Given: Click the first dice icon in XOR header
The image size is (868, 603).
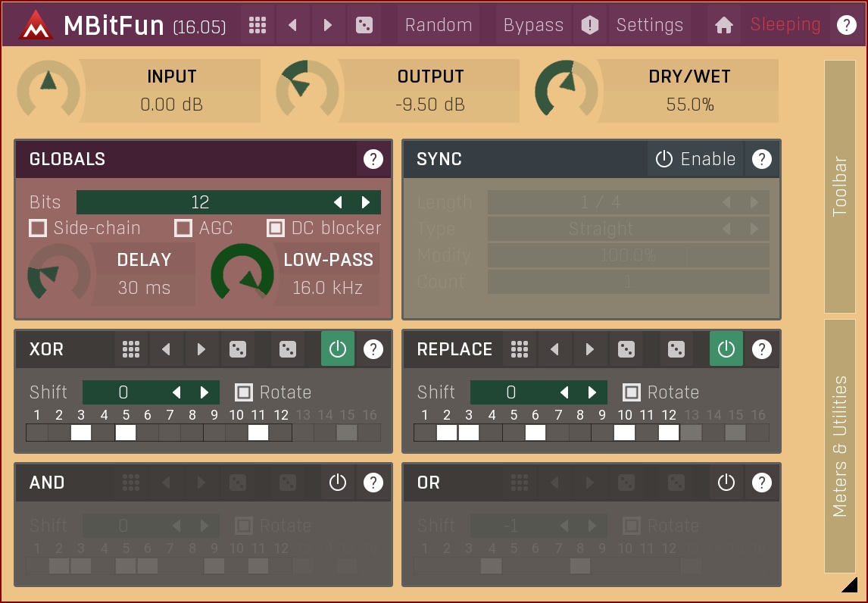Looking at the screenshot, I should point(238,349).
